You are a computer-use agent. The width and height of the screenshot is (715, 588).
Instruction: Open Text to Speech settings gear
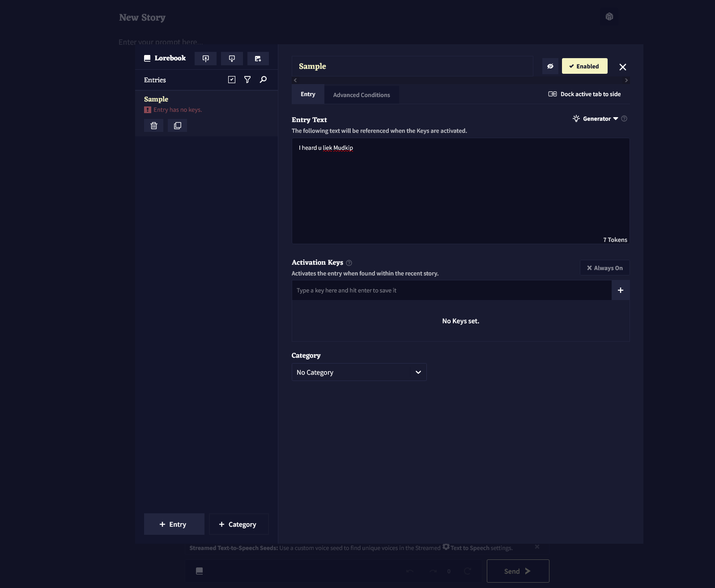pyautogui.click(x=446, y=547)
